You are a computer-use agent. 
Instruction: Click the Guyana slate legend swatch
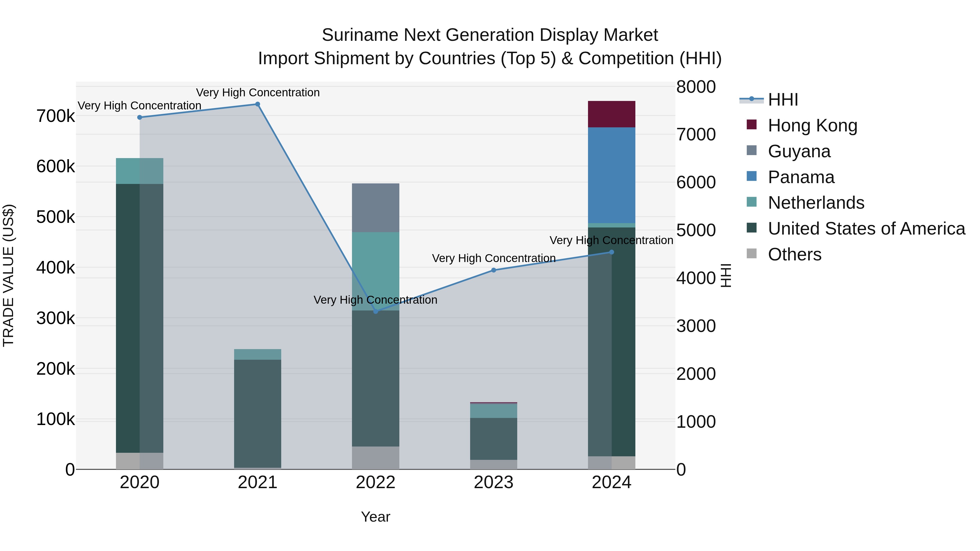751,150
